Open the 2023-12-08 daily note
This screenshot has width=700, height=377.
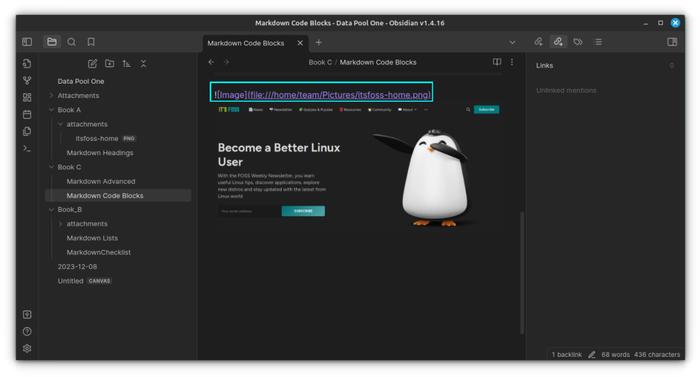[x=77, y=267]
